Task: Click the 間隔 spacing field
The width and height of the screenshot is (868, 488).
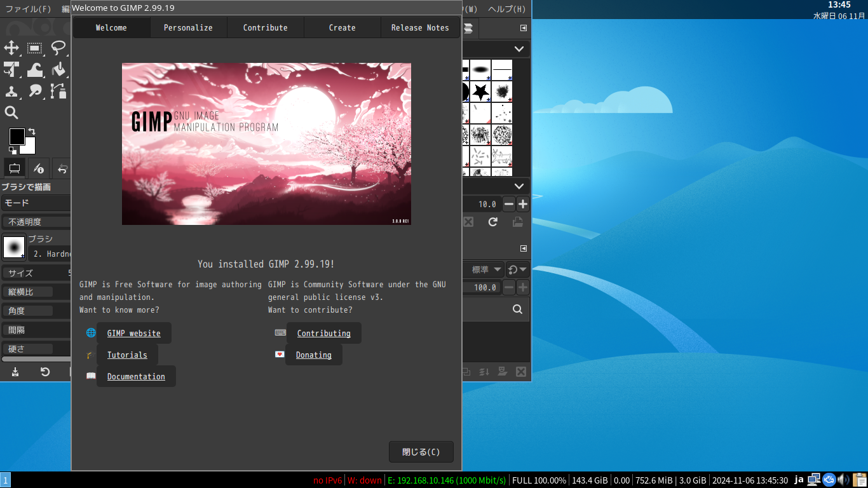Action: pyautogui.click(x=36, y=330)
